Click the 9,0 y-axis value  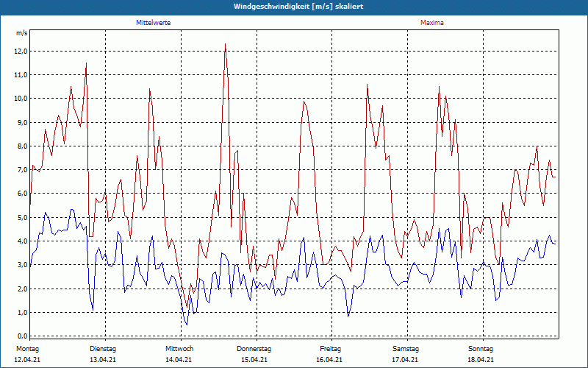pyautogui.click(x=22, y=122)
